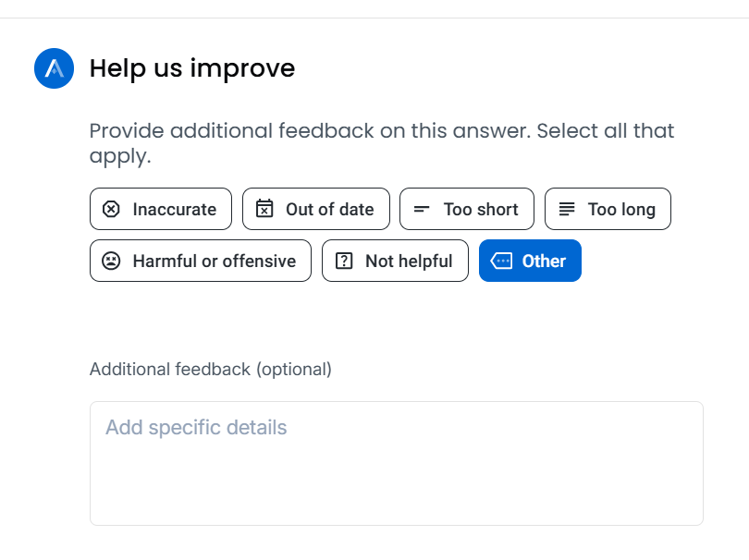Mark answer as Harmful or offensive
Viewport: 749px width, 560px height.
(201, 261)
